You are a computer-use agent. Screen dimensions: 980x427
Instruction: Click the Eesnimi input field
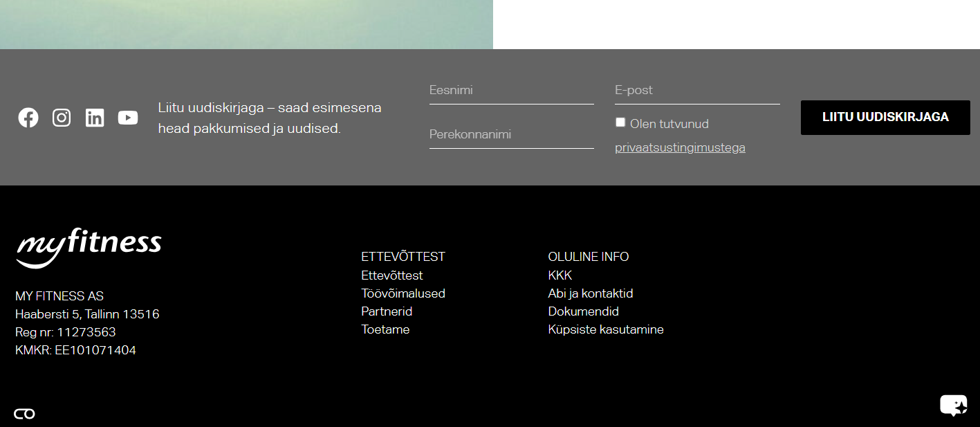tap(512, 91)
